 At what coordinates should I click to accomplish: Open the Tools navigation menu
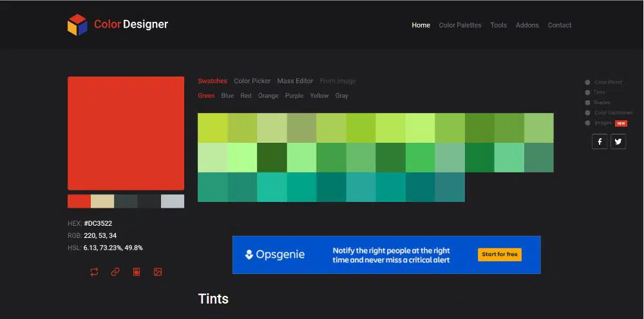(x=498, y=25)
